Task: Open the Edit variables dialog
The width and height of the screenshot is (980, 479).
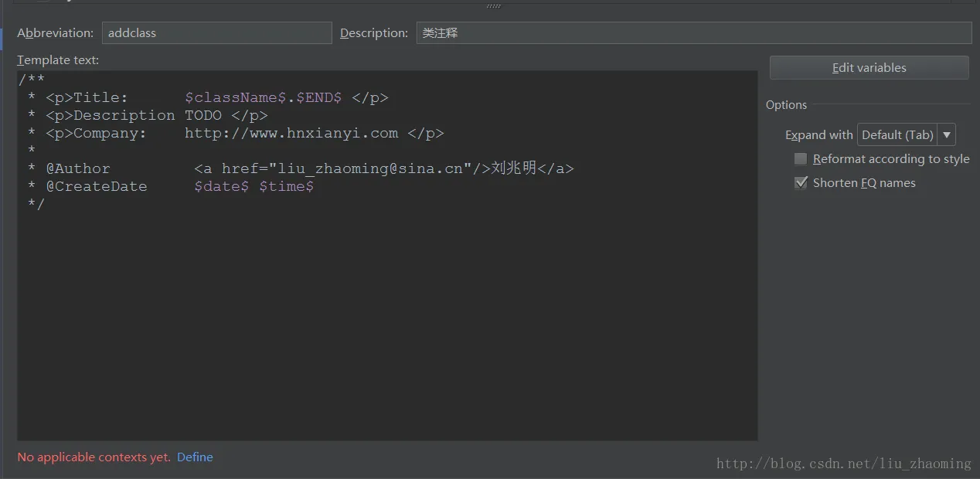Action: coord(869,67)
